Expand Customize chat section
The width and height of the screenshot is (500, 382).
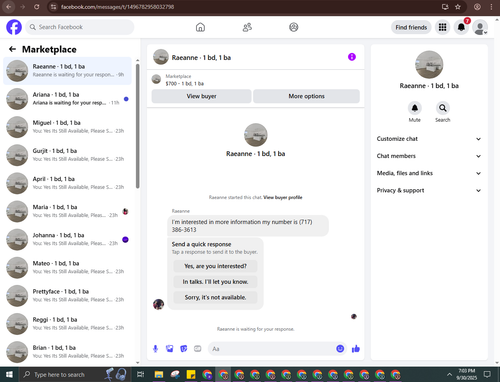[x=429, y=139]
